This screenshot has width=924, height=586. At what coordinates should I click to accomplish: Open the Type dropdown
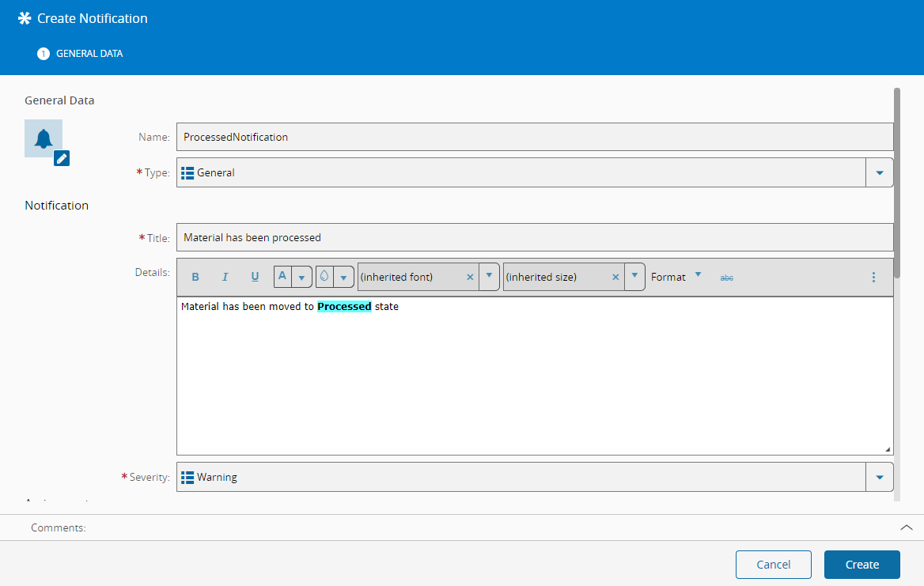tap(879, 172)
